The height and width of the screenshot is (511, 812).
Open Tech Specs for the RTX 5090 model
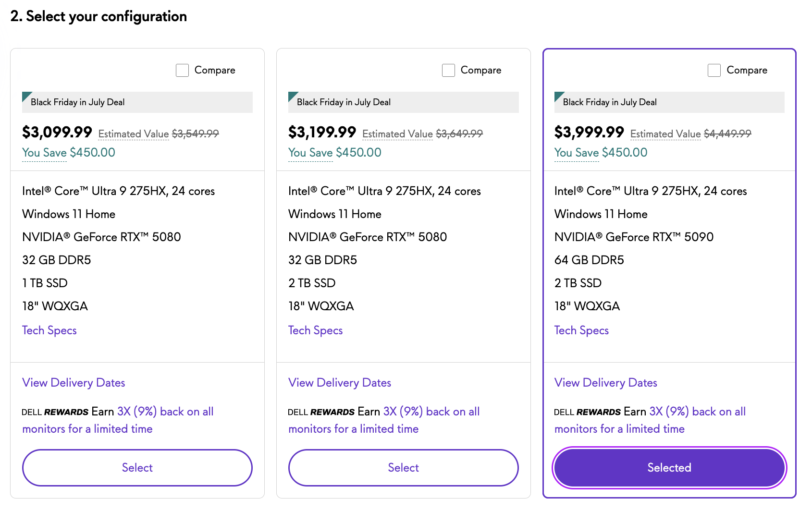(x=581, y=330)
